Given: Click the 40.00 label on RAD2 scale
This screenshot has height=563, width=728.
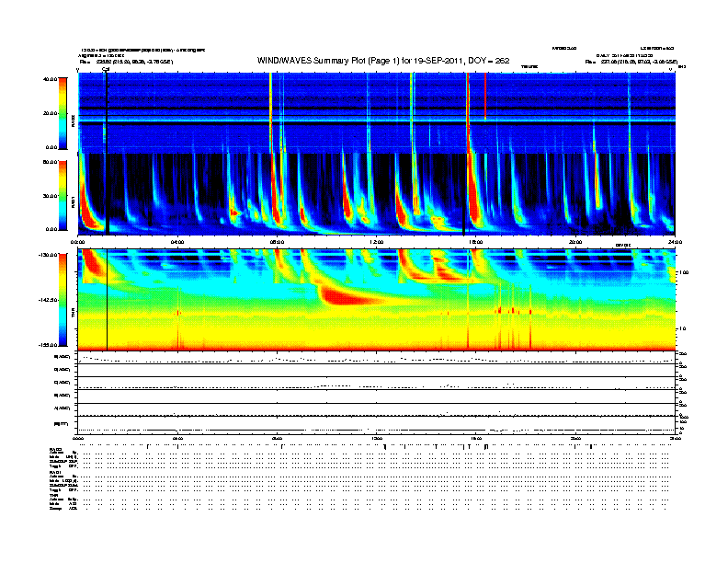Looking at the screenshot, I should coord(50,79).
